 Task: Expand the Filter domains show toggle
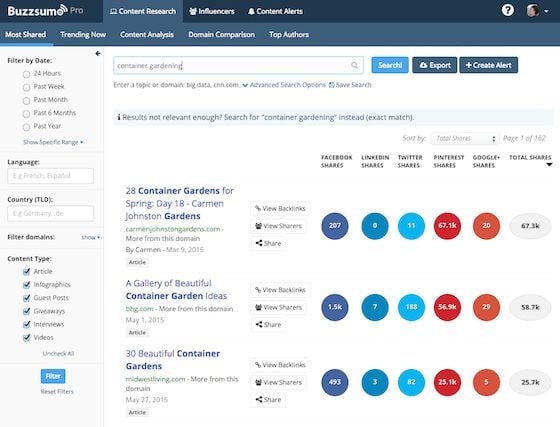[x=91, y=237]
